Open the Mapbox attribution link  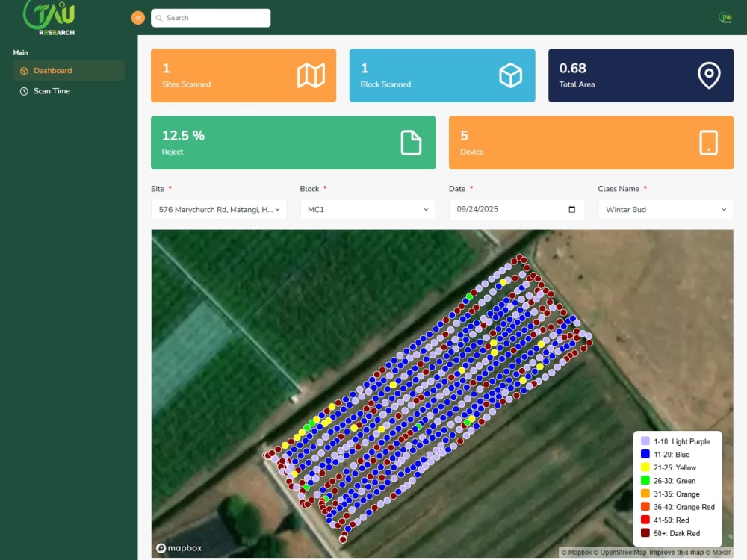[x=577, y=553]
